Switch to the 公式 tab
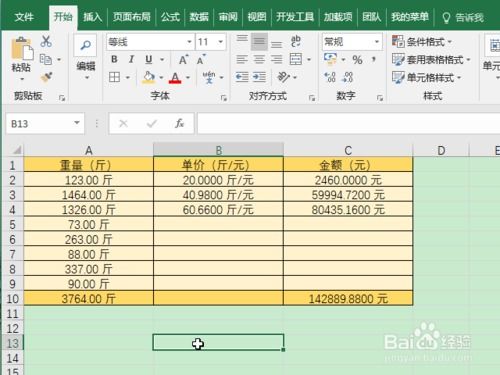 (170, 17)
